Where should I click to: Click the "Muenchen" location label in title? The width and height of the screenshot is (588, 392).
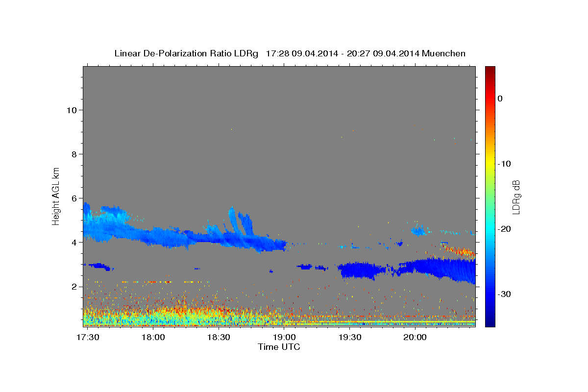click(444, 53)
